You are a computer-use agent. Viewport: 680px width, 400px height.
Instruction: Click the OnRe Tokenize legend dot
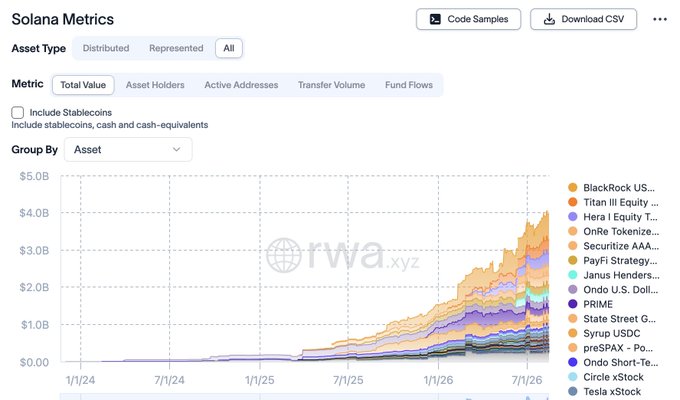(572, 231)
